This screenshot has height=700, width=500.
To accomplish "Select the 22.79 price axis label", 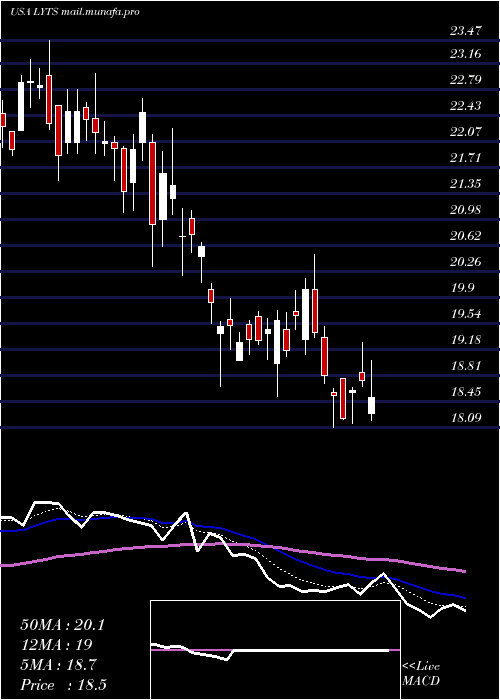I will click(x=466, y=80).
